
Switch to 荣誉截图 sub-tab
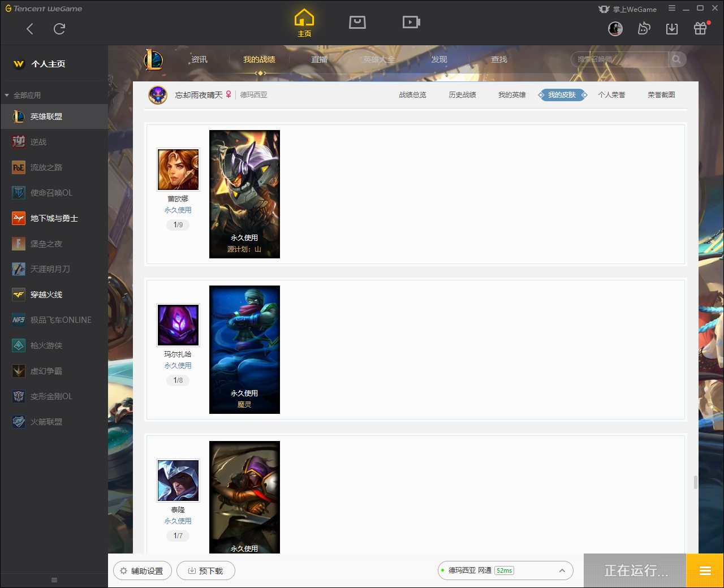[x=661, y=95]
